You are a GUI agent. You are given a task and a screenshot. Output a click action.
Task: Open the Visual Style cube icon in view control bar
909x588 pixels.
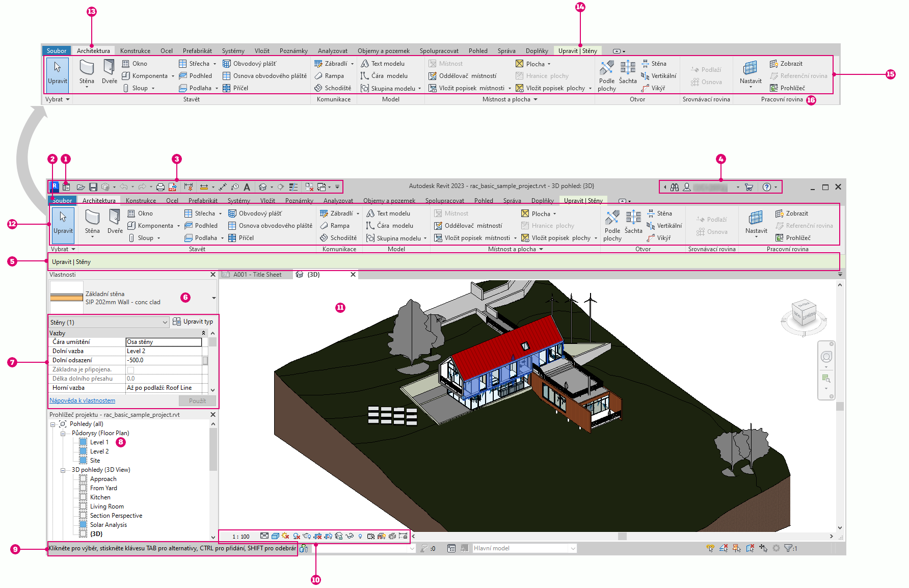coord(275,536)
